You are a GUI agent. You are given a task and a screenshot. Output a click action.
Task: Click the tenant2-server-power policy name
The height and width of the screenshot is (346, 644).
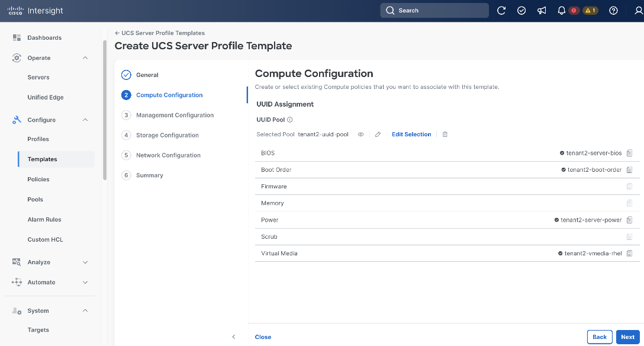pyautogui.click(x=591, y=220)
